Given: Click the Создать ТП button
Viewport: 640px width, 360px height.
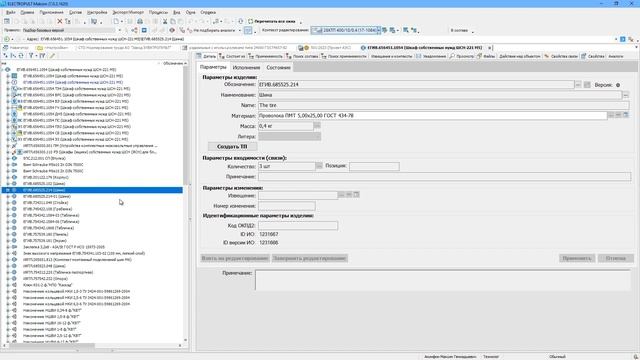Looking at the screenshot, I should (x=232, y=147).
